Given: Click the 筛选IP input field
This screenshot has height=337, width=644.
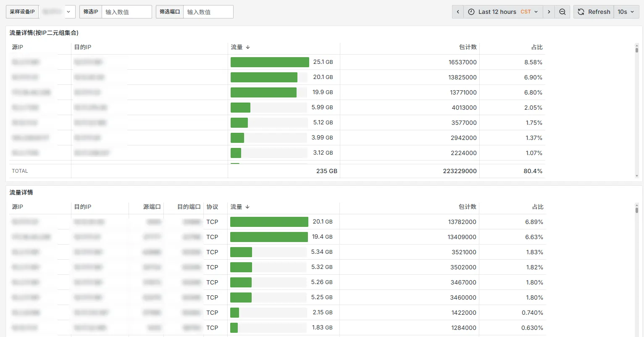Looking at the screenshot, I should [x=126, y=12].
